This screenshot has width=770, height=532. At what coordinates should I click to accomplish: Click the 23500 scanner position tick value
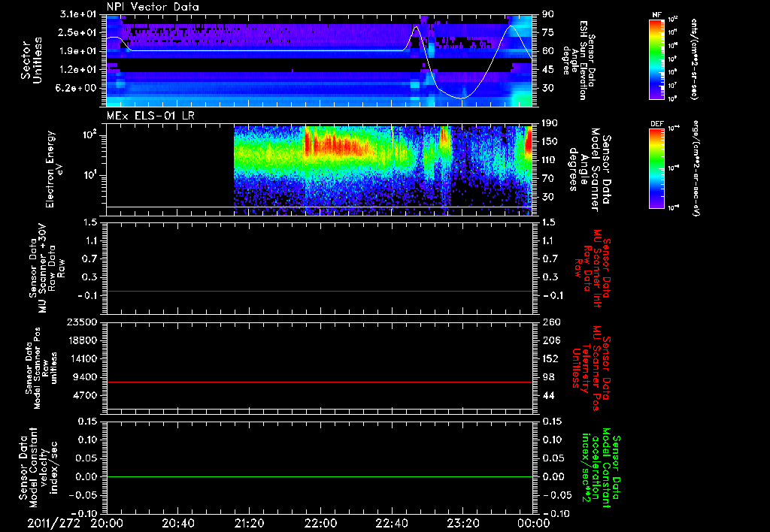(x=81, y=322)
